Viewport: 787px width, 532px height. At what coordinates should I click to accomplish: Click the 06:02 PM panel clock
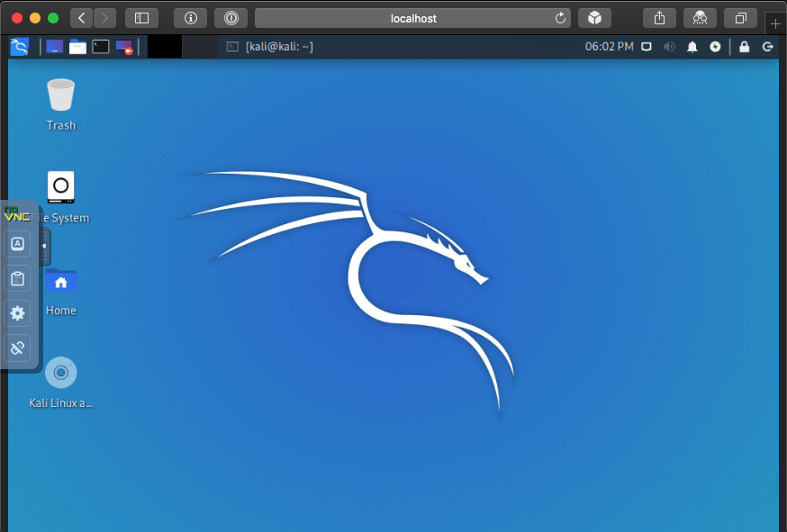[x=609, y=47]
